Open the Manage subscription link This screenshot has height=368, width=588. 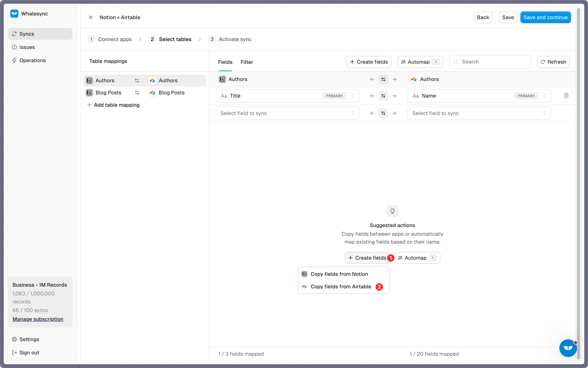click(x=38, y=319)
